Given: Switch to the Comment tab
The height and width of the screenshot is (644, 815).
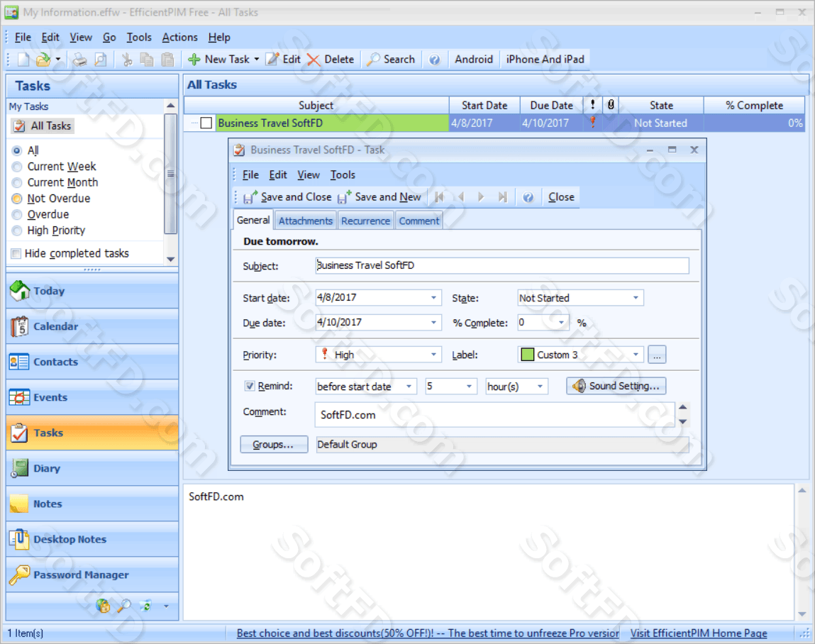Looking at the screenshot, I should click(x=419, y=221).
